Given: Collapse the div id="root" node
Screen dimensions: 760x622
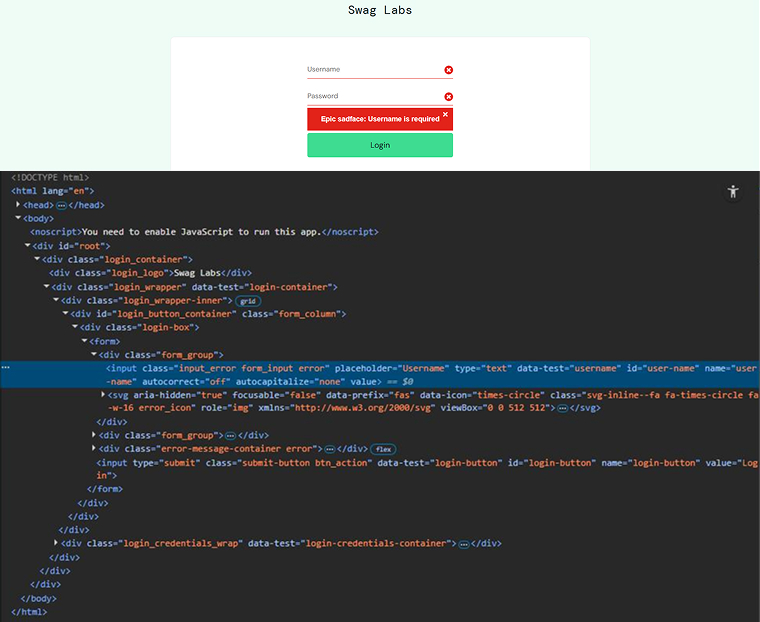Looking at the screenshot, I should 28,246.
